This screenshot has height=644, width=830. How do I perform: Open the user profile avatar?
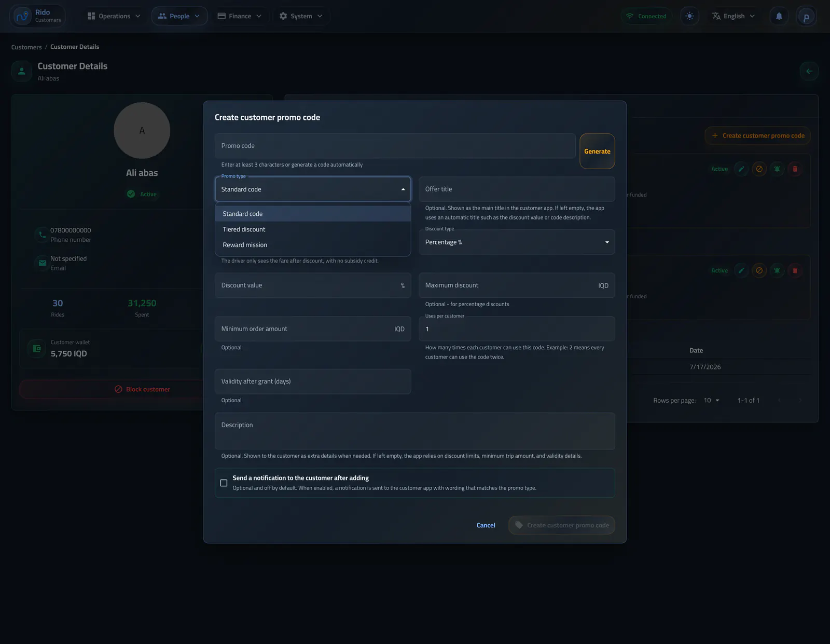point(806,17)
